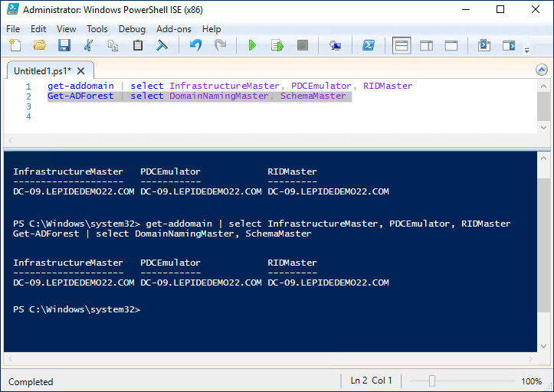Click SchemaMaster in the script editor
554x392 pixels.
pyautogui.click(x=313, y=96)
